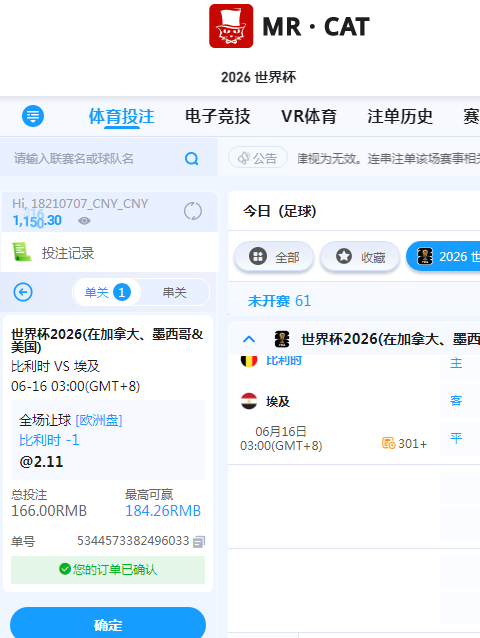Click the Belgium flag icon

click(249, 361)
